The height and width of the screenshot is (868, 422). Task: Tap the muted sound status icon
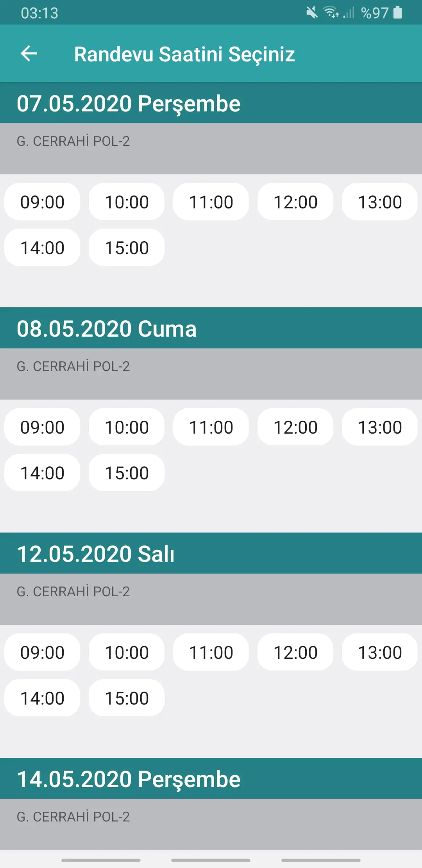click(x=312, y=13)
